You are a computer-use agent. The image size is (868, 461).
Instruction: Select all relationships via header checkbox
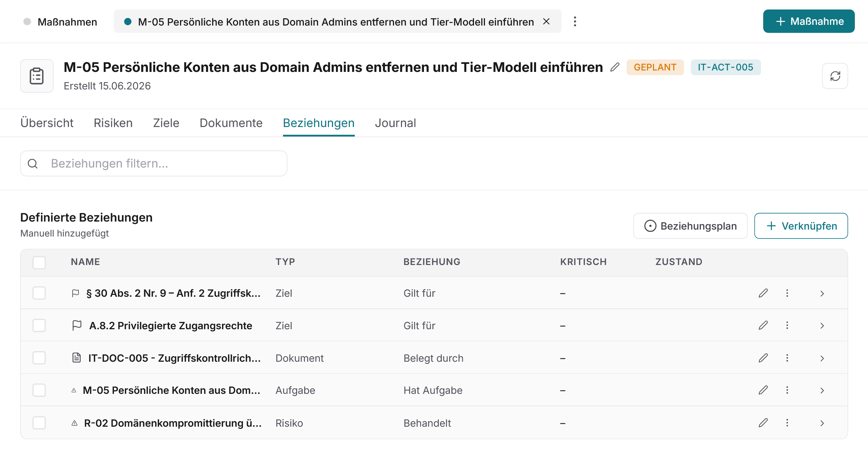click(39, 262)
